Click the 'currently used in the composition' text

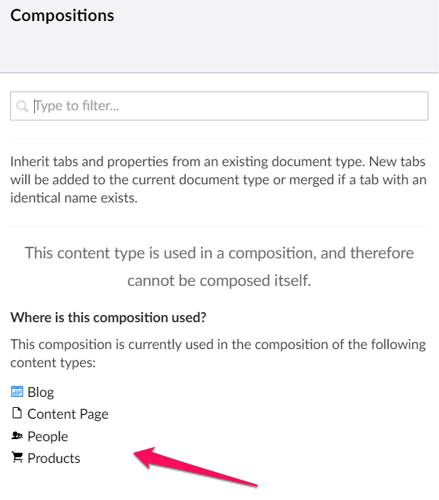[218, 344]
